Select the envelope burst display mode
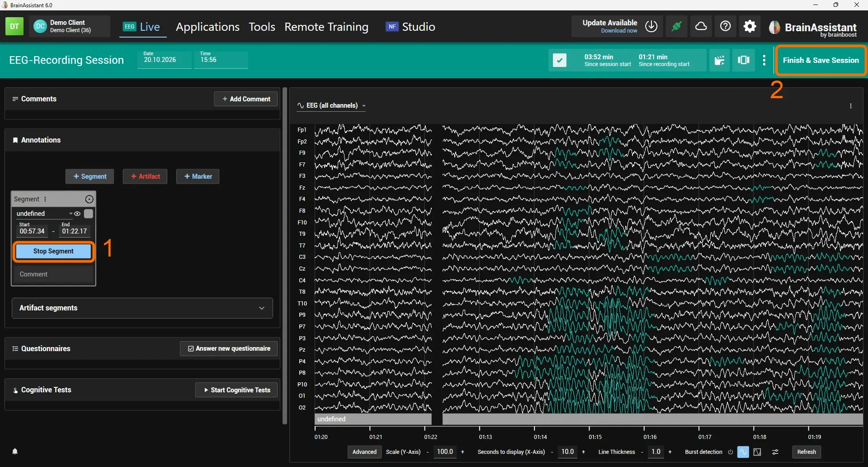This screenshot has width=868, height=467. tap(758, 452)
